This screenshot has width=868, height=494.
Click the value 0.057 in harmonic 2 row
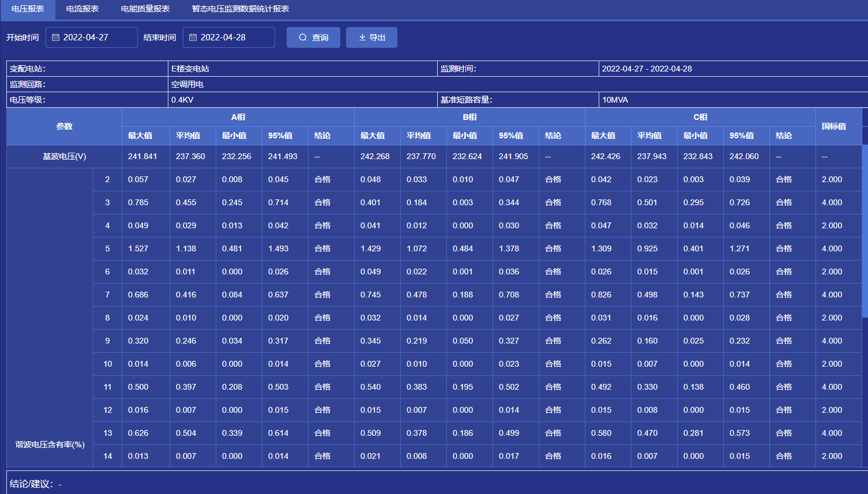point(138,179)
